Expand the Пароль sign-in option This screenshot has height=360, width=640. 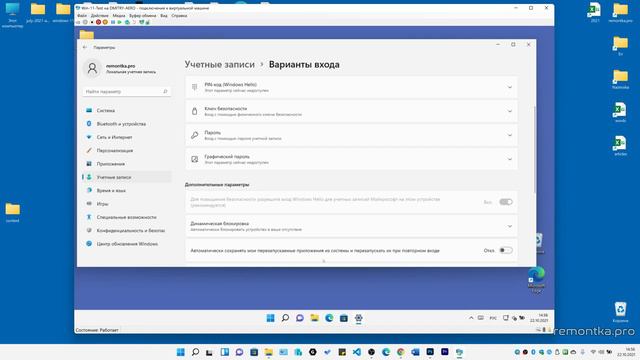(351, 135)
